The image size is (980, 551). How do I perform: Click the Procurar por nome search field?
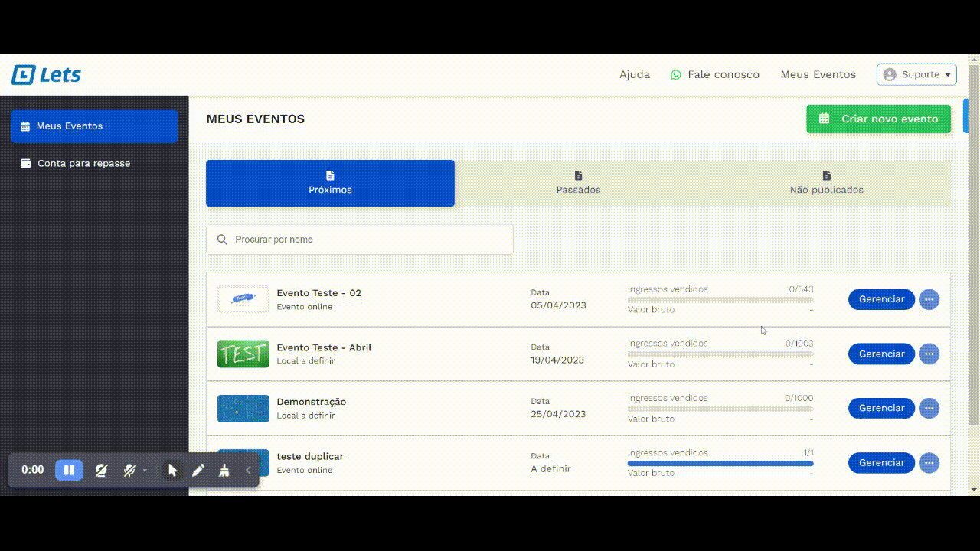[360, 240]
